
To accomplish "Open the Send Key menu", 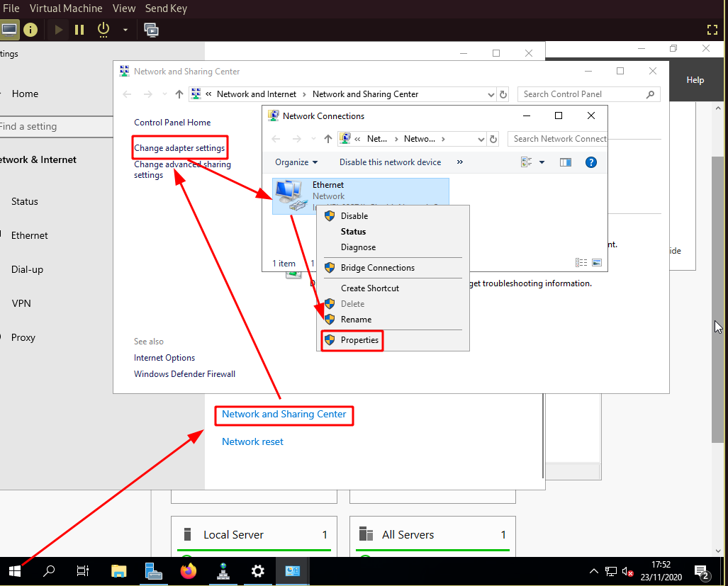I will point(166,9).
